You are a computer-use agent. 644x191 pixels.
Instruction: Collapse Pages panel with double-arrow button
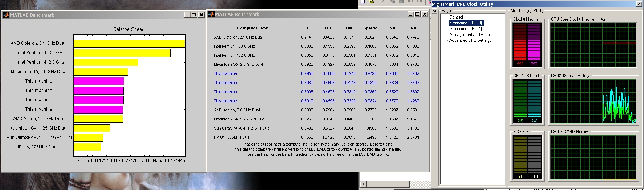(x=435, y=11)
